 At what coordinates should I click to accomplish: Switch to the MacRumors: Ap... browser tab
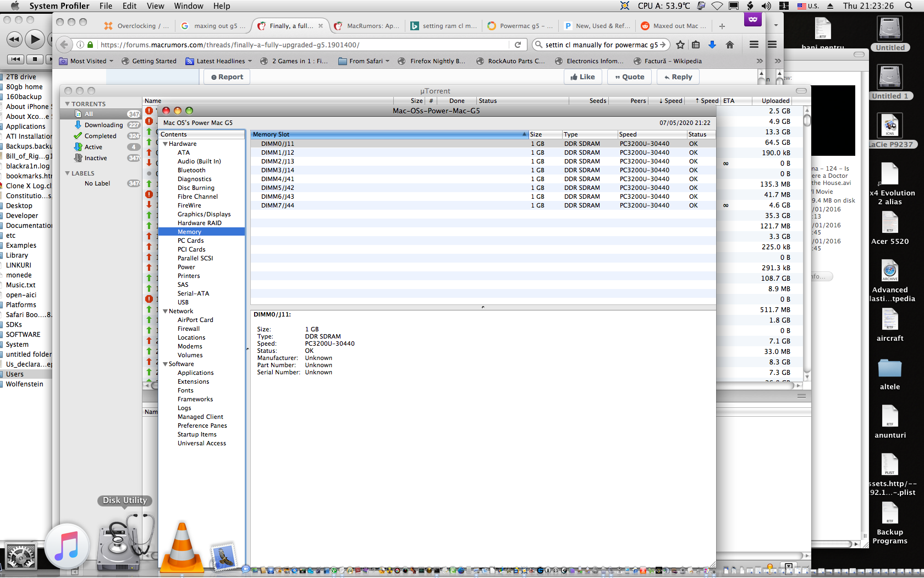click(367, 26)
